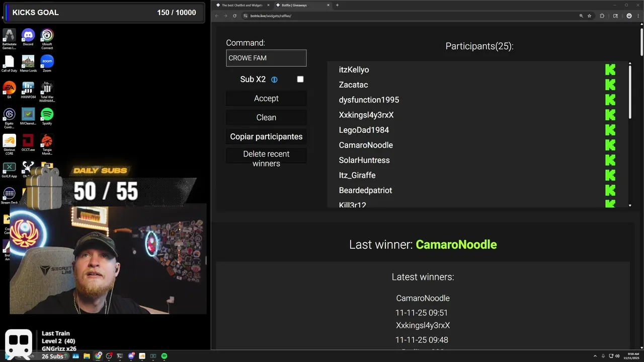Select participant Itz_Giraffe

pos(357,175)
